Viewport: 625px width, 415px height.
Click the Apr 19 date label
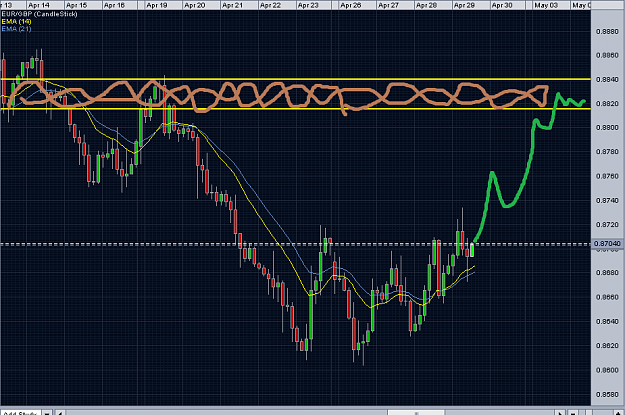157,5
